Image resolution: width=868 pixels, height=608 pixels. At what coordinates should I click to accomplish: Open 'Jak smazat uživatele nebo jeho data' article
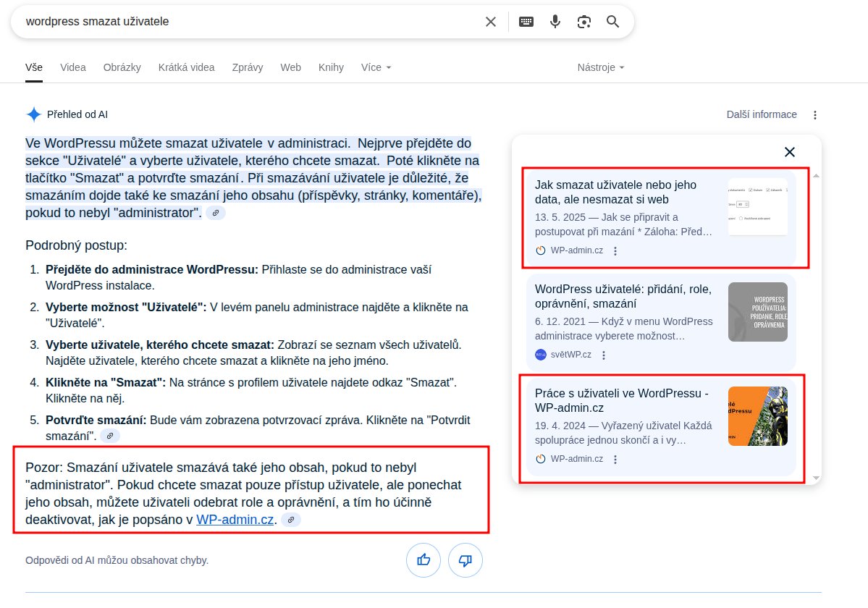pyautogui.click(x=615, y=192)
